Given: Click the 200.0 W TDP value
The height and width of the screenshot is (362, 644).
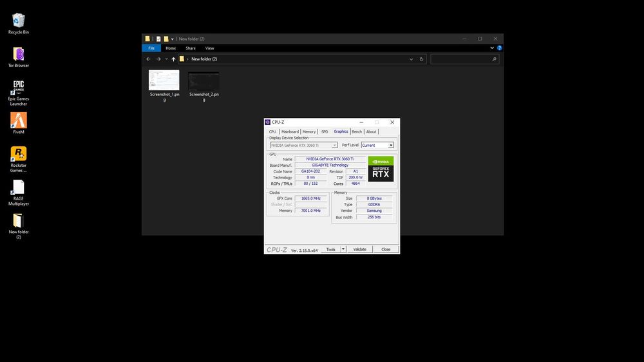Looking at the screenshot, I should pos(355,178).
